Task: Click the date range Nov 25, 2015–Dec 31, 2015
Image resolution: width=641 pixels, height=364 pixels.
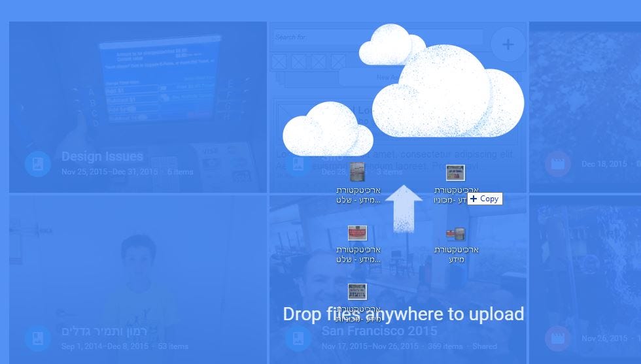Action: (110, 172)
